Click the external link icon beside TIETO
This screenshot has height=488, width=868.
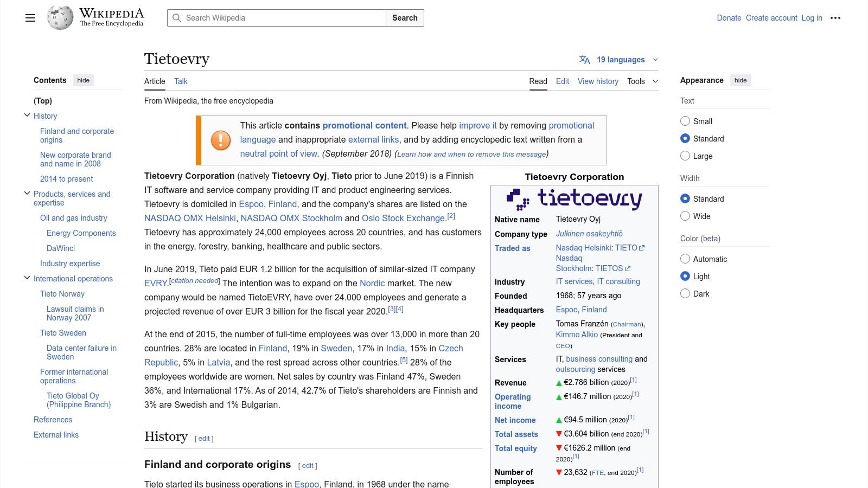point(642,248)
